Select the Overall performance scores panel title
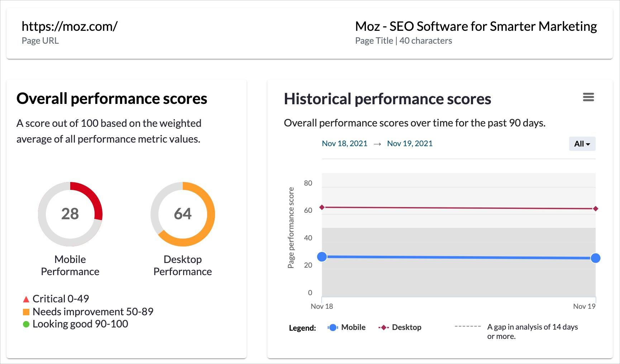 click(111, 98)
